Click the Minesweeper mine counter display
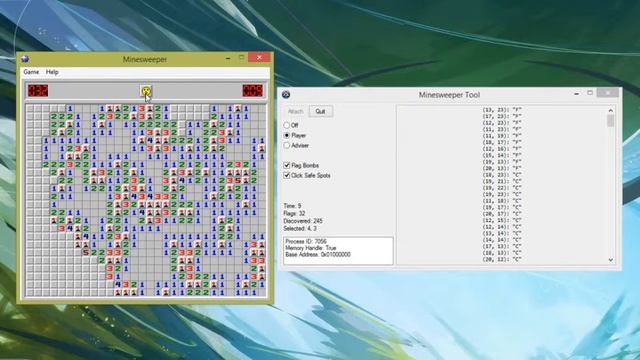640x360 pixels. pyautogui.click(x=38, y=91)
